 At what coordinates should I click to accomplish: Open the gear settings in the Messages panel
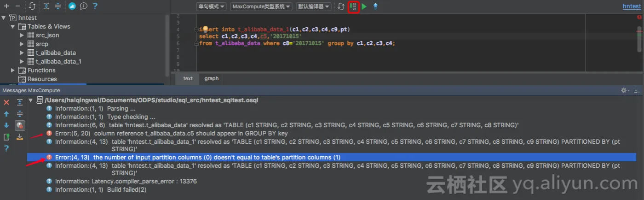click(624, 90)
